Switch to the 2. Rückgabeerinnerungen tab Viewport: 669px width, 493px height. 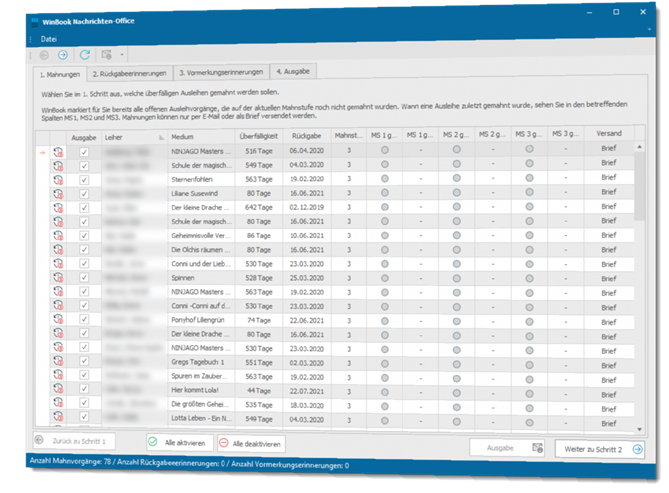tap(129, 73)
